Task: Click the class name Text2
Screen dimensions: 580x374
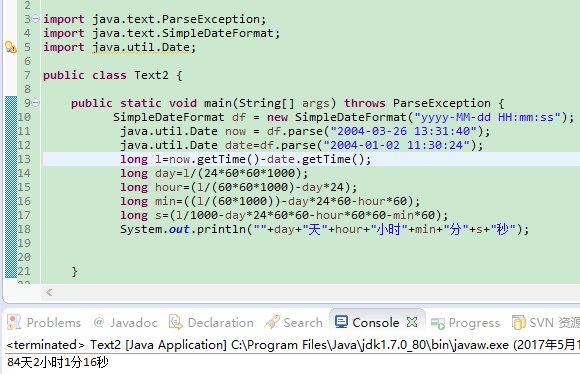Action: coord(151,75)
